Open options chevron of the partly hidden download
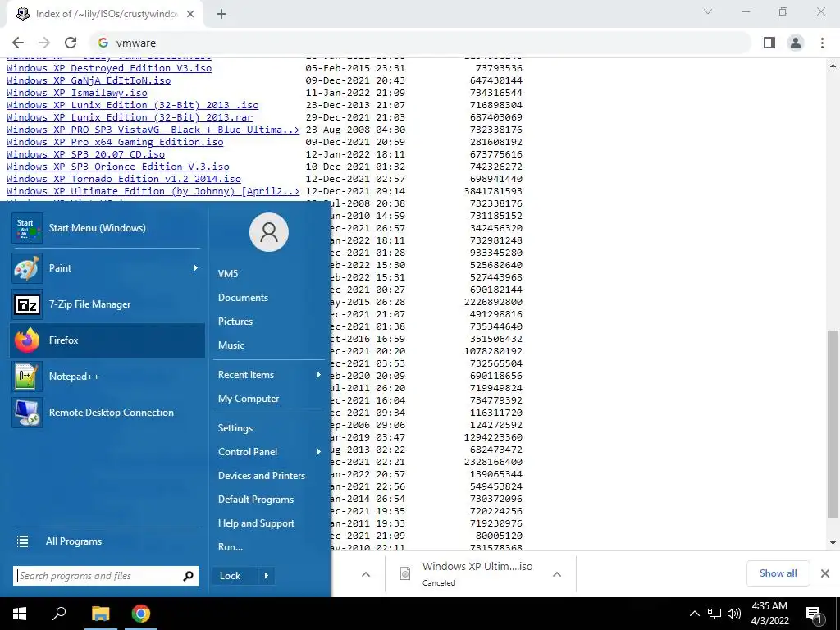This screenshot has width=840, height=630. point(366,574)
